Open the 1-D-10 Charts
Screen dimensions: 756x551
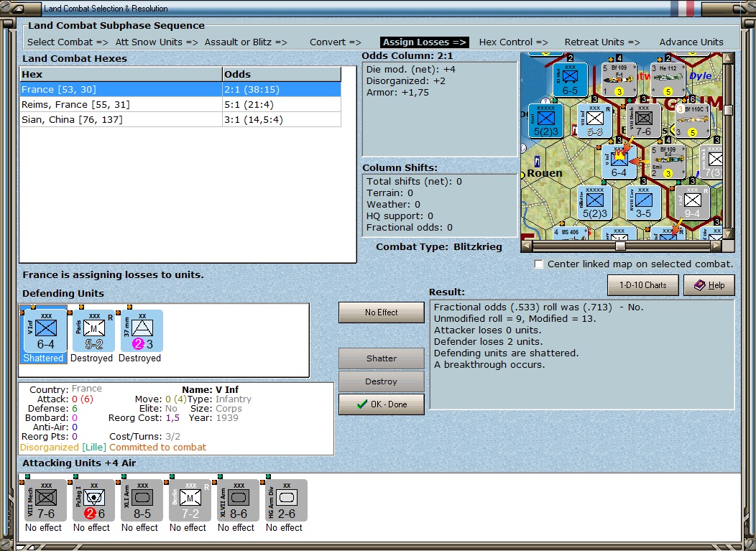tap(642, 285)
